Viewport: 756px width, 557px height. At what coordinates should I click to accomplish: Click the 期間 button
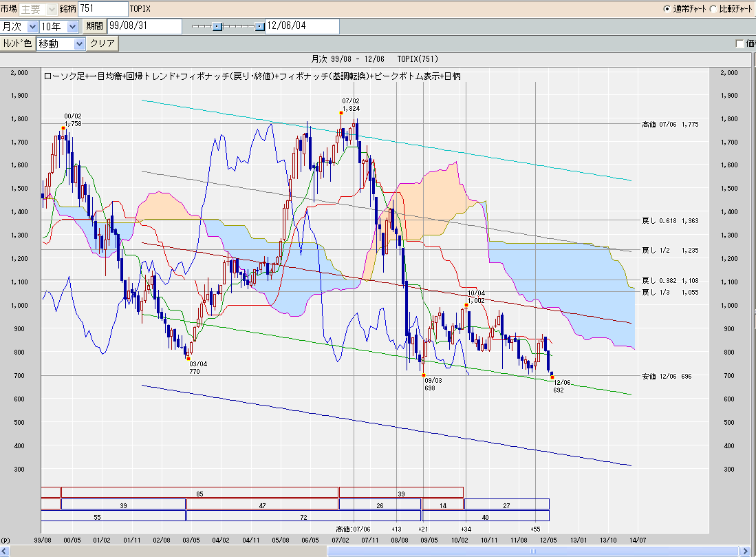coord(94,26)
